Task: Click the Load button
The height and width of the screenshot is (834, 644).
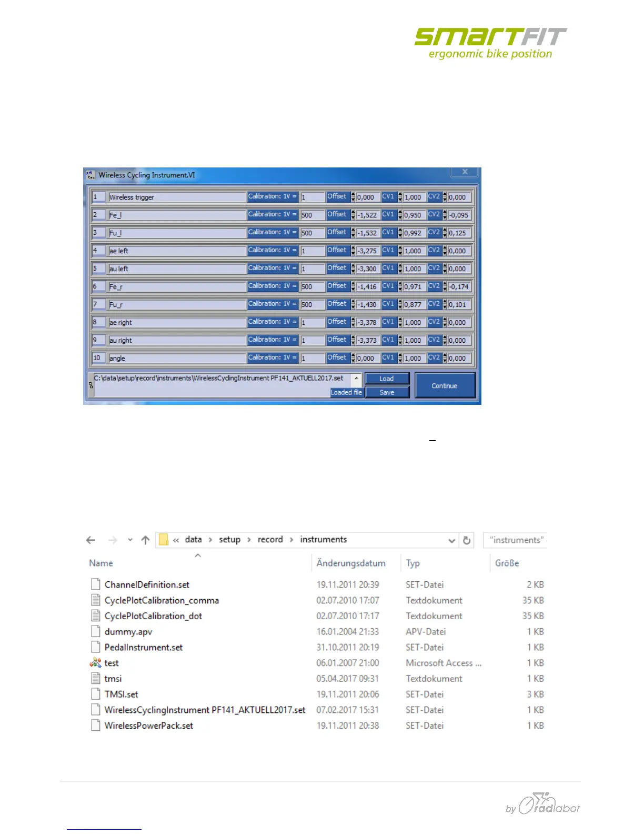Action: [x=387, y=379]
